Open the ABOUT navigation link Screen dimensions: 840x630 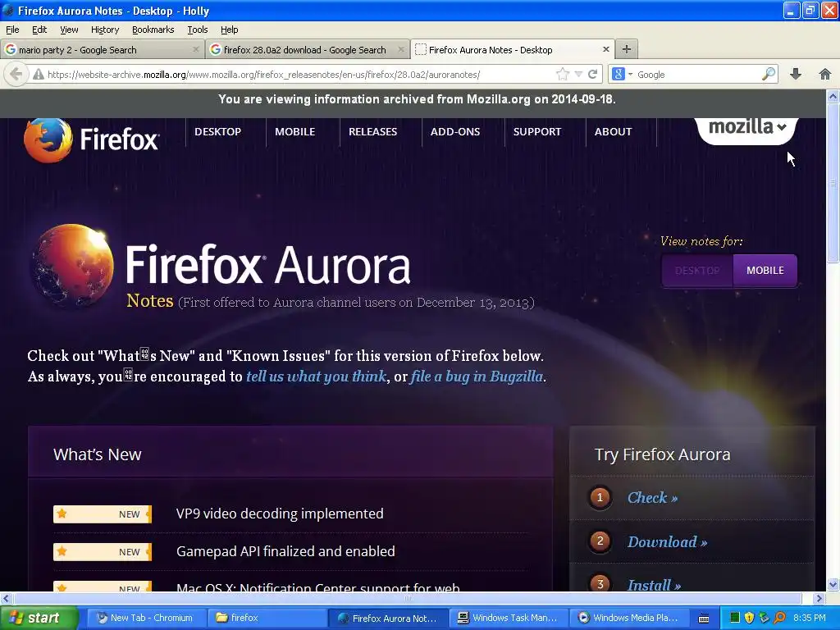coord(613,131)
